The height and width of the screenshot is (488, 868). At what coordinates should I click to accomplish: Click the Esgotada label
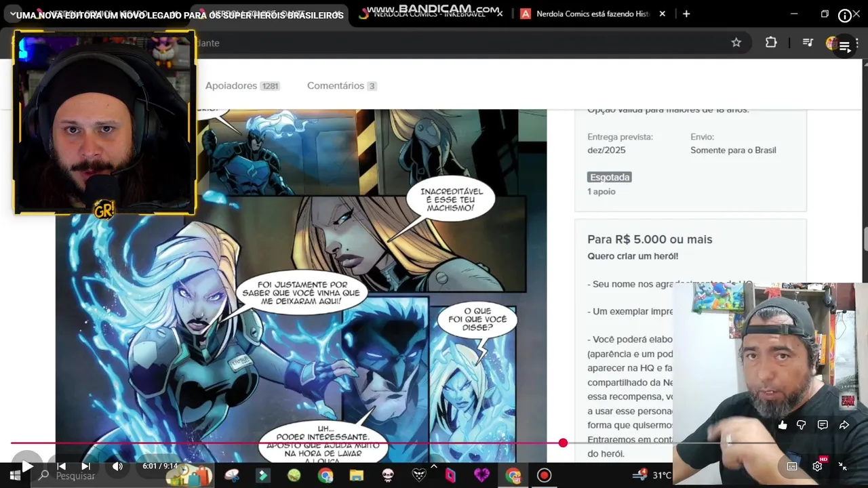pyautogui.click(x=610, y=177)
